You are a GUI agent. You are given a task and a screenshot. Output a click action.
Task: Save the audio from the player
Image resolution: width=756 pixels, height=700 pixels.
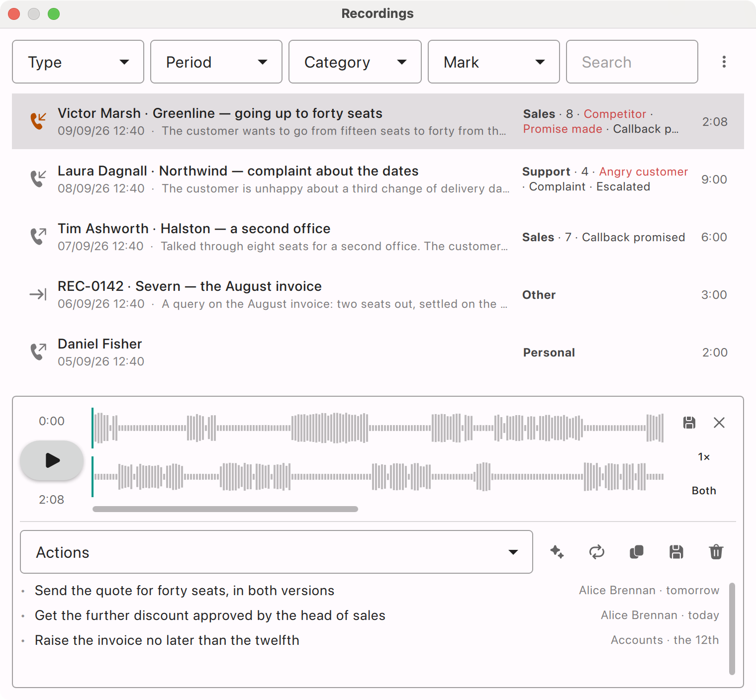(689, 423)
